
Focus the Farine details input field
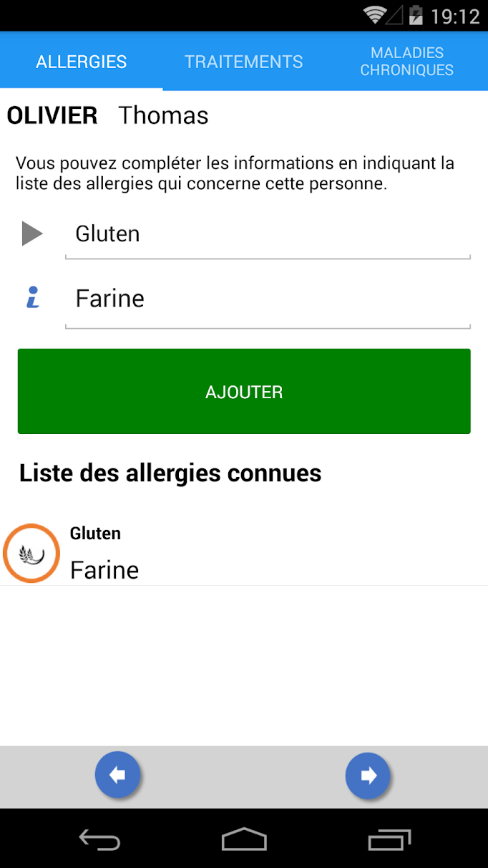click(268, 299)
